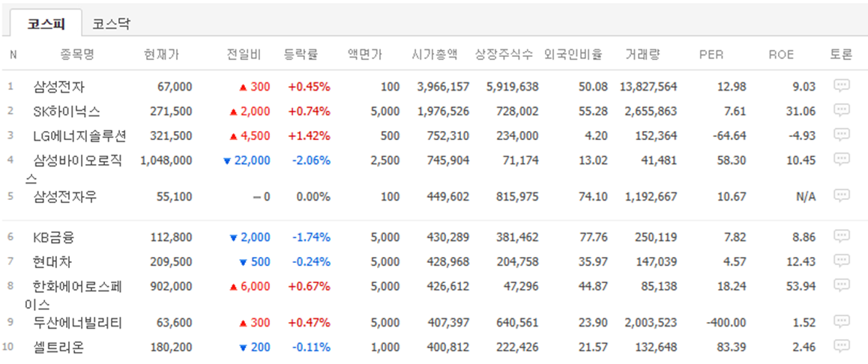868x364 pixels.
Task: Open discussion icon for 셀트리온
Action: [x=842, y=346]
